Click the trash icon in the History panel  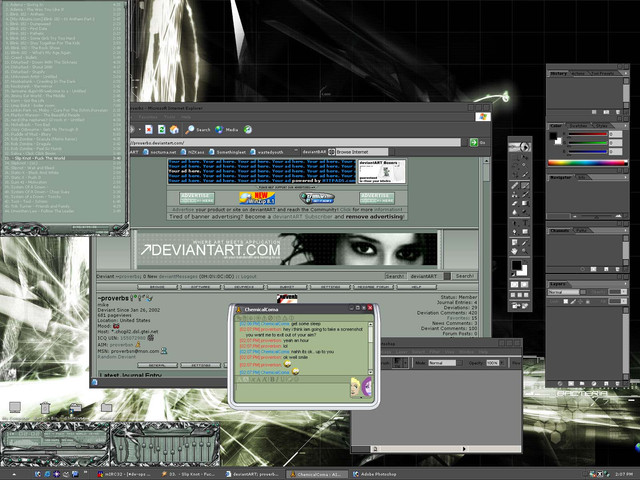point(618,112)
